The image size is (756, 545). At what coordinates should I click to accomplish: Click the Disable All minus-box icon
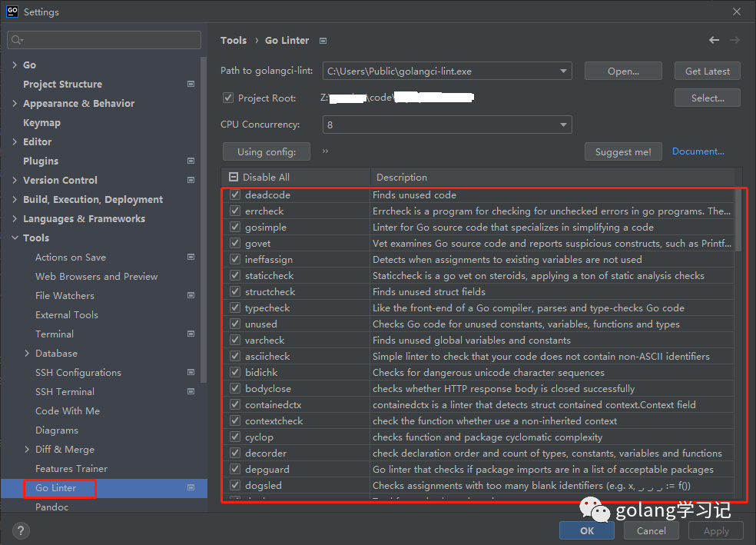click(x=234, y=177)
